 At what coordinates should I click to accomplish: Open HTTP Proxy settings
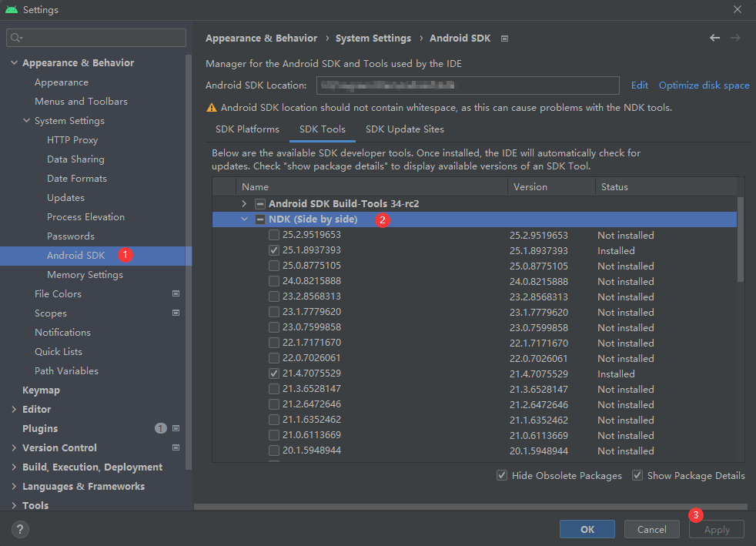click(72, 140)
